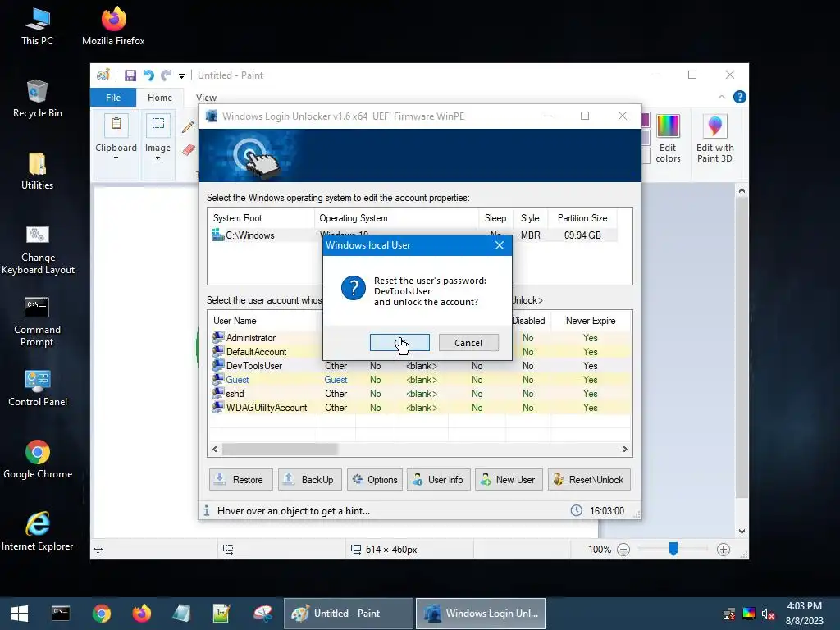Select the C:\Windows system root row
Image resolution: width=840 pixels, height=630 pixels.
coord(413,235)
